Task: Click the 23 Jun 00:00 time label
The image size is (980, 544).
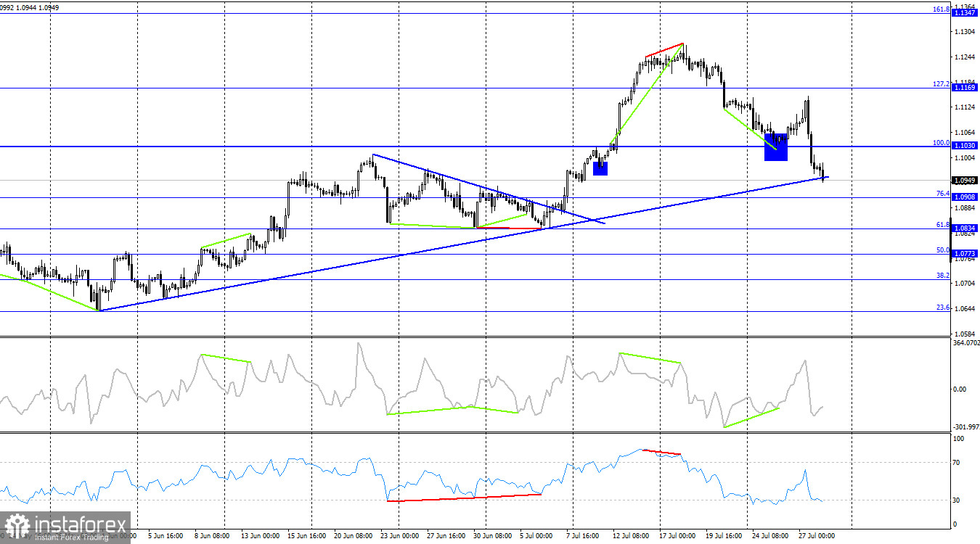Action: click(x=399, y=536)
